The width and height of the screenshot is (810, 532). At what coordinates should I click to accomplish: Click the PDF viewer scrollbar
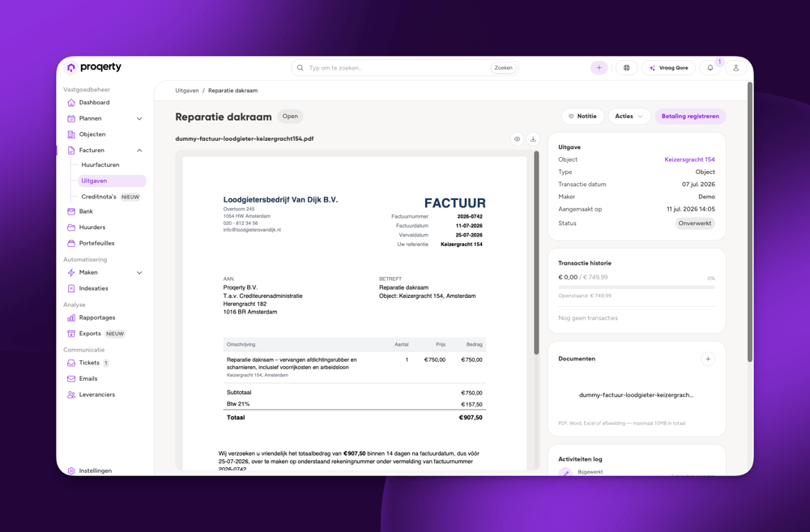[x=536, y=253]
